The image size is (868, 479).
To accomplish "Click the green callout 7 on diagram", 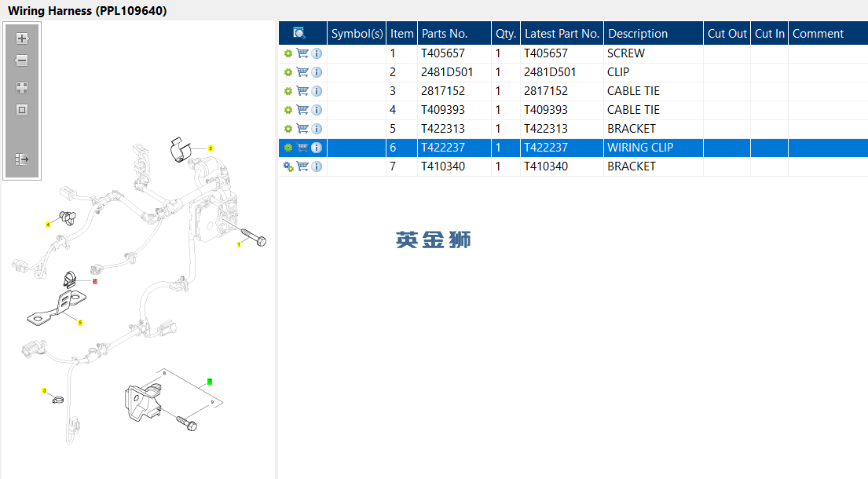I will pyautogui.click(x=209, y=382).
